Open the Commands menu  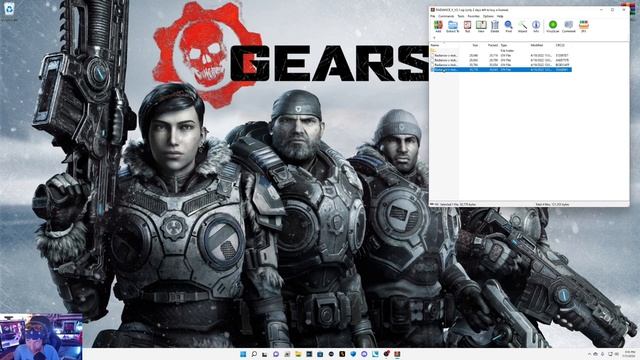[x=446, y=16]
